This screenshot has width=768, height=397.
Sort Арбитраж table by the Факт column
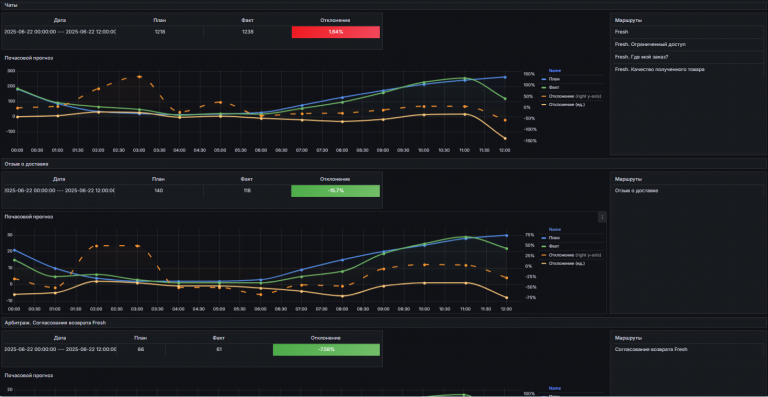tap(218, 338)
